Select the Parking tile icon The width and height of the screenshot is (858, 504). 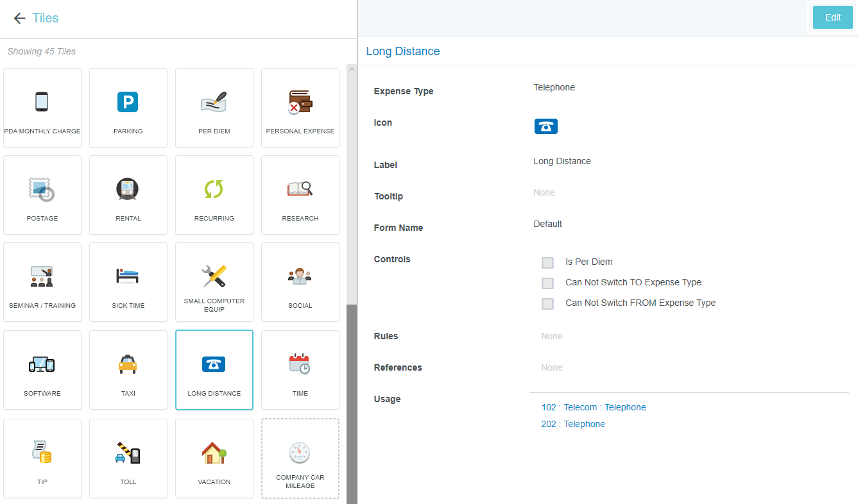tap(128, 102)
